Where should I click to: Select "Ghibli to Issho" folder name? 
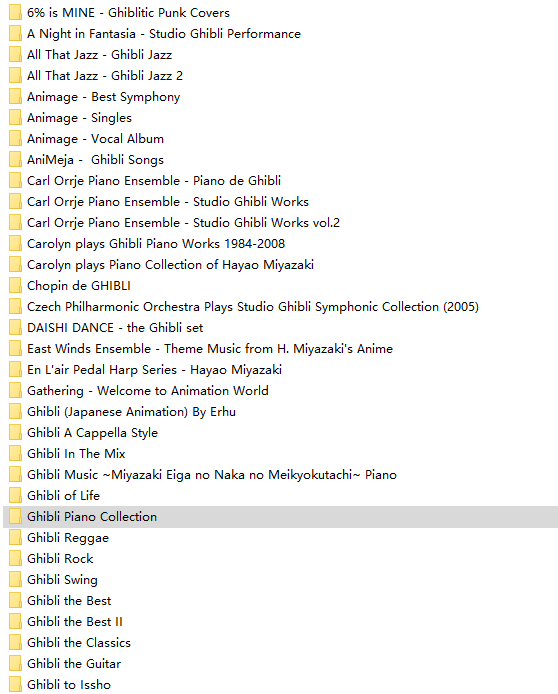pos(69,685)
